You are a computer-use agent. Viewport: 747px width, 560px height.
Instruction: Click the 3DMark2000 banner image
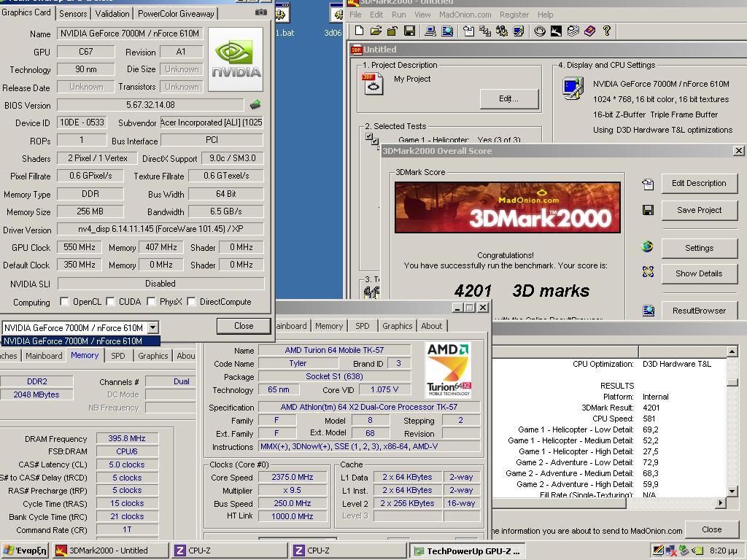pyautogui.click(x=508, y=208)
